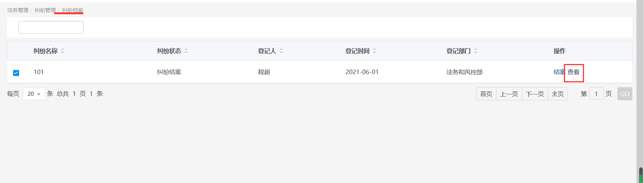Jump to the first page with 首页
This screenshot has height=183, width=644.
point(486,94)
